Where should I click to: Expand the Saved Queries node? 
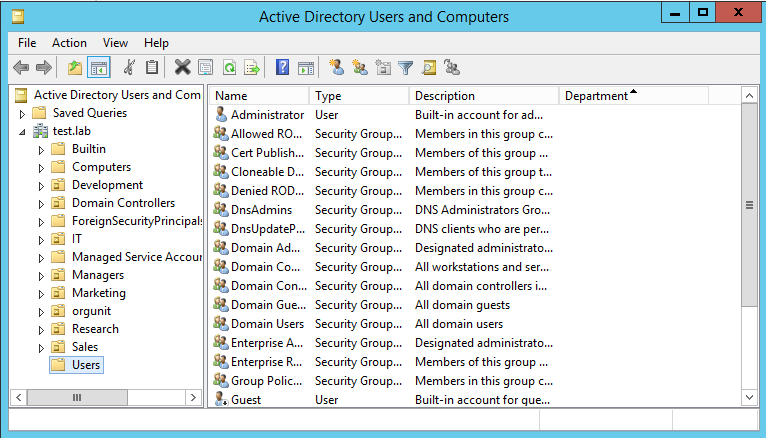click(22, 114)
